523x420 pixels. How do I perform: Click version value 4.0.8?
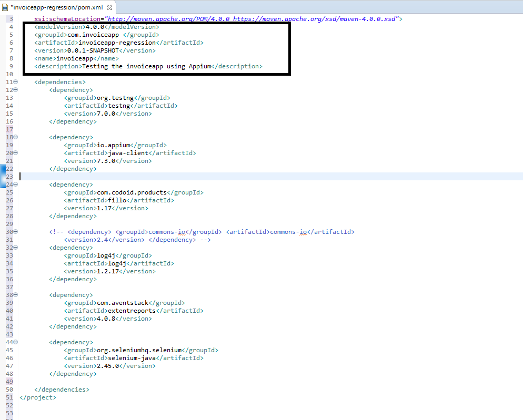coord(106,319)
